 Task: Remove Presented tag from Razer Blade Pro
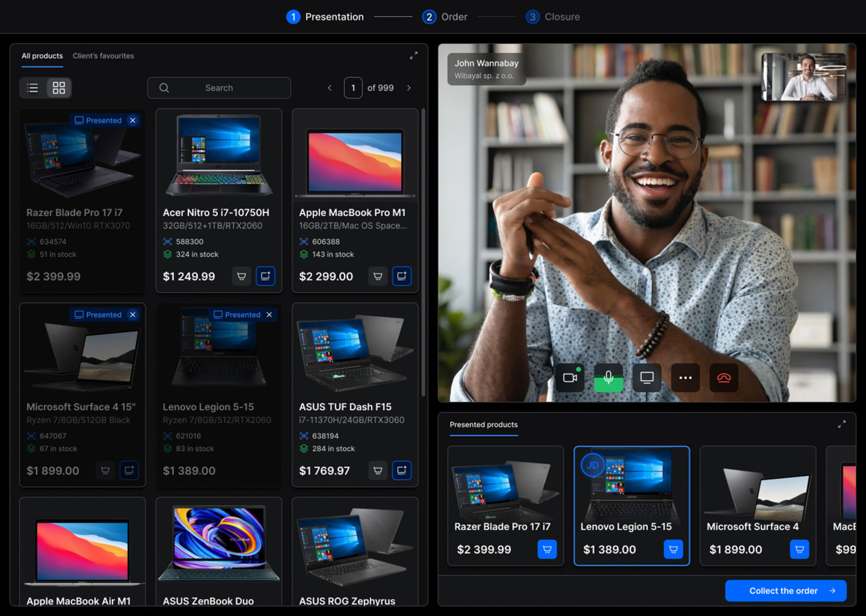(x=133, y=120)
